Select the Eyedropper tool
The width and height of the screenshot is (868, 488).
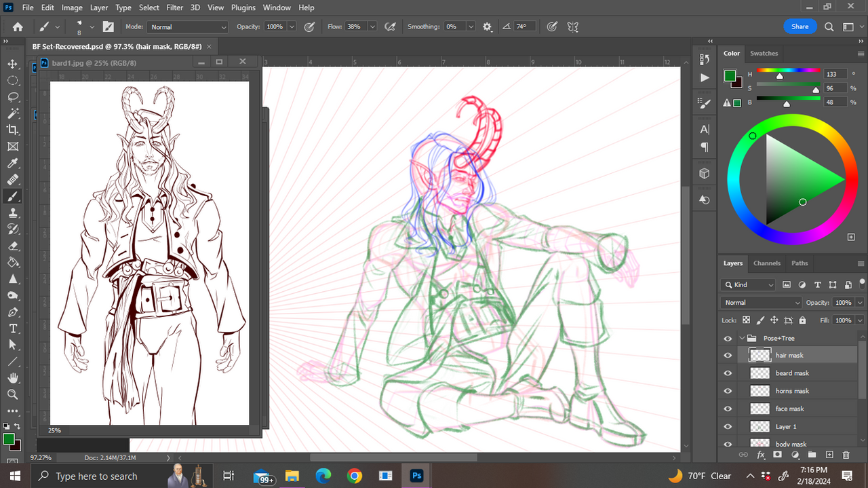[13, 163]
